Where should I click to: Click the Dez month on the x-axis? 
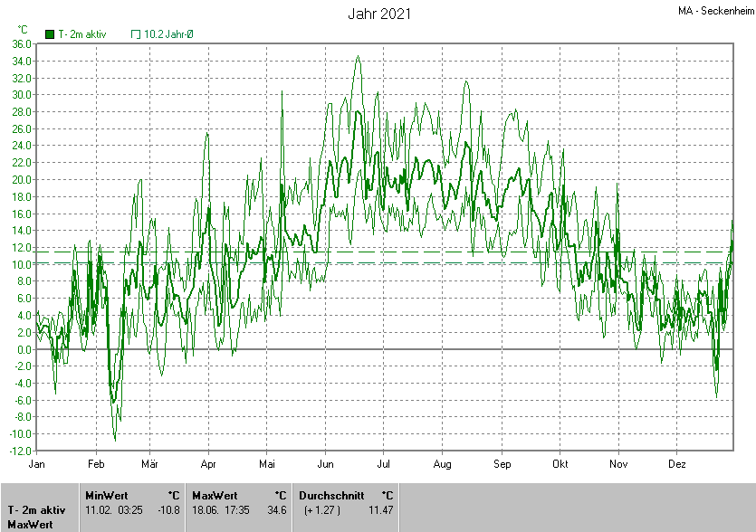(676, 463)
